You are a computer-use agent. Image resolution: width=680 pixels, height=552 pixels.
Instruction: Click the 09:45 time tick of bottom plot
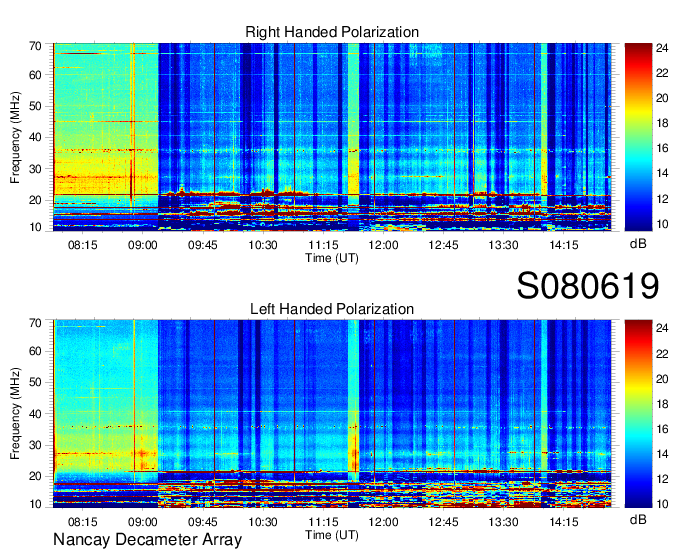point(203,522)
